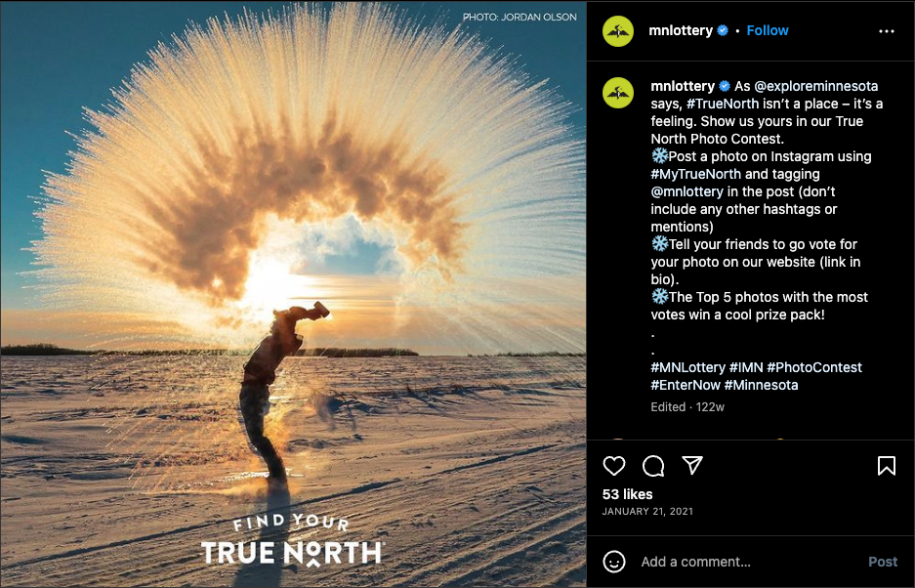Screen dimensions: 915x588
Task: Save the post with the bookmark icon
Action: 886,466
